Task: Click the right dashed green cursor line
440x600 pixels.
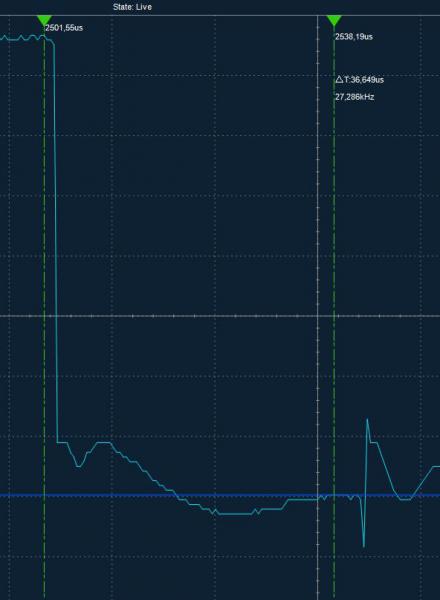Action: click(334, 306)
